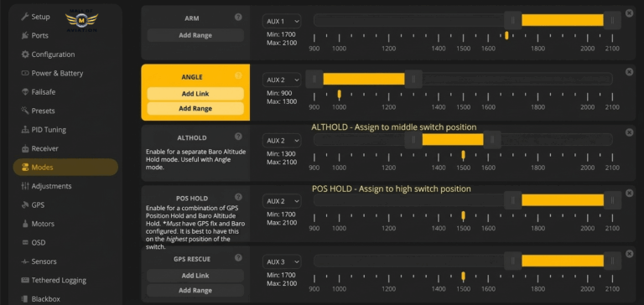Click the GPS satellite icon
Image resolution: width=644 pixels, height=305 pixels.
click(25, 204)
